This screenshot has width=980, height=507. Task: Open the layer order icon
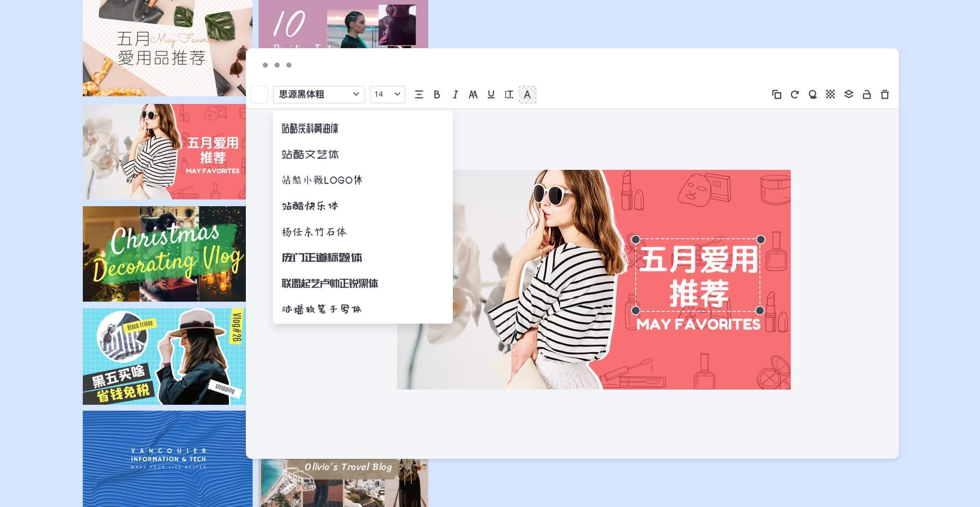pyautogui.click(x=849, y=95)
